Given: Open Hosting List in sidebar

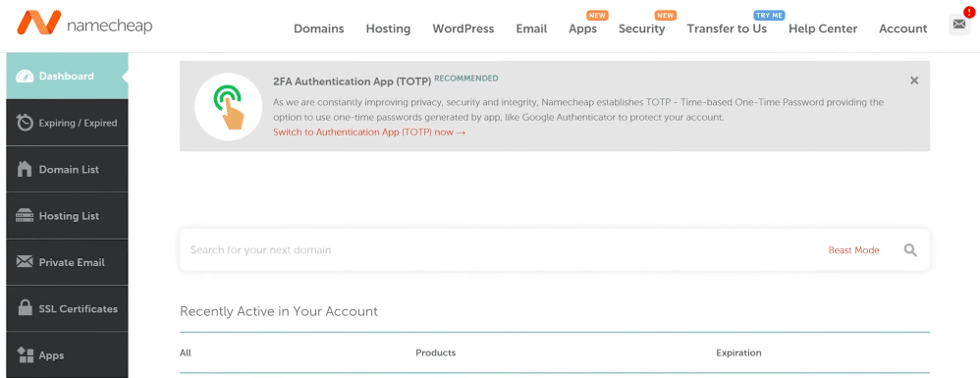Looking at the screenshot, I should 67,216.
